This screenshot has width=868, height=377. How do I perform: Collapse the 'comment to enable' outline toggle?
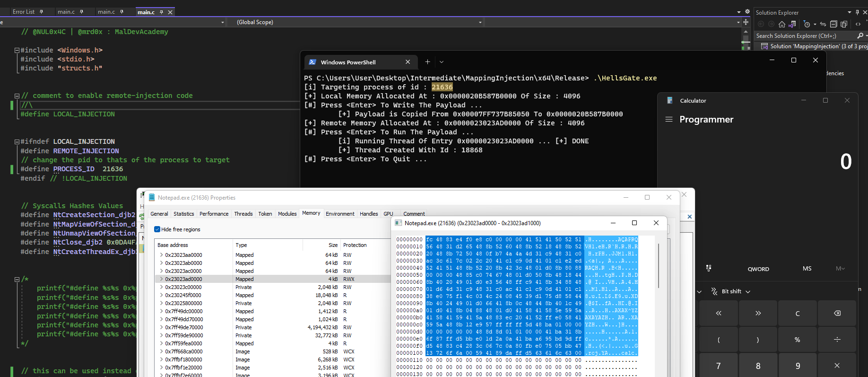[17, 96]
